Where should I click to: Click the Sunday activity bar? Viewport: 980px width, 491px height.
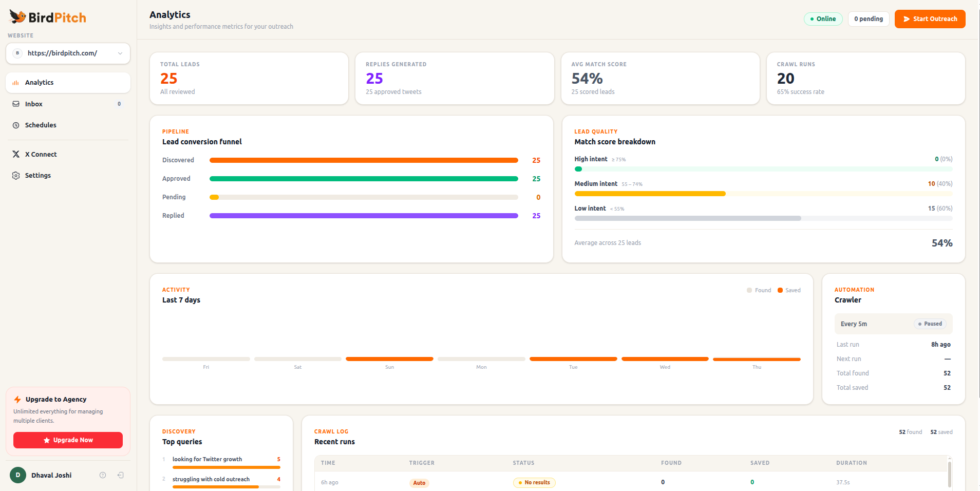pos(389,359)
